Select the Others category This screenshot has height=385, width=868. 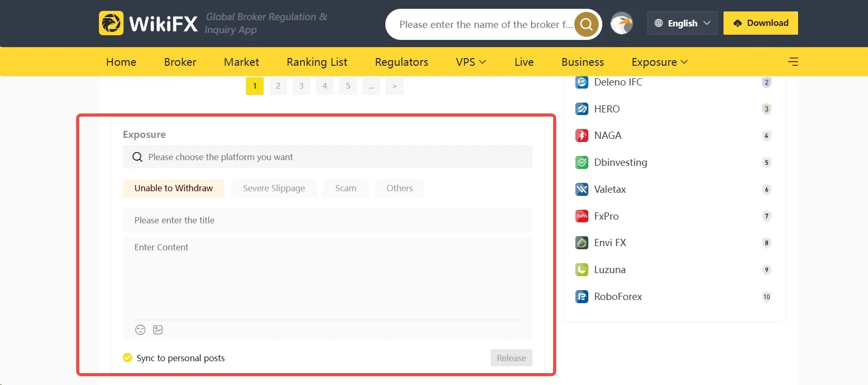(400, 188)
